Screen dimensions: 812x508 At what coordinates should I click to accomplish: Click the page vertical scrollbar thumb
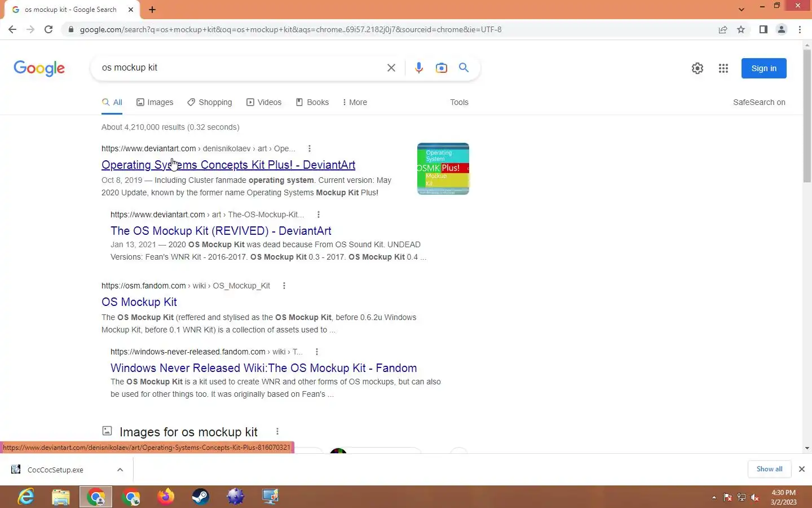point(807,116)
